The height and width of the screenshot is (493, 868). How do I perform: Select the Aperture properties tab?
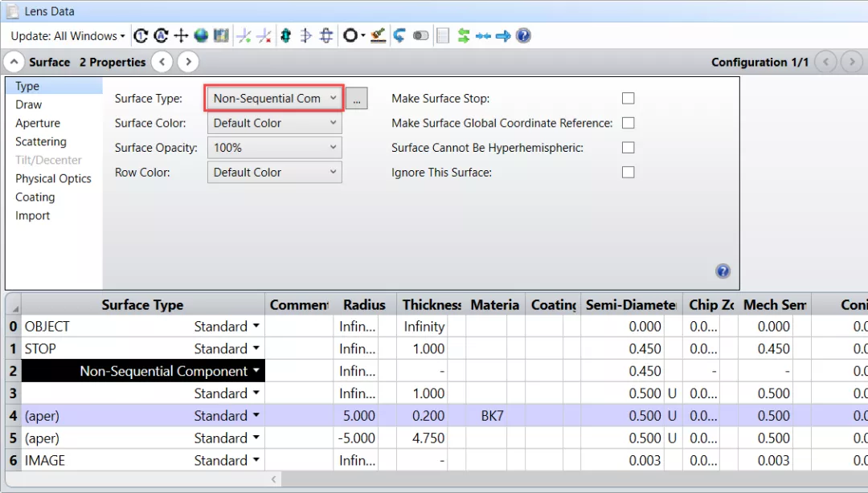coord(38,123)
